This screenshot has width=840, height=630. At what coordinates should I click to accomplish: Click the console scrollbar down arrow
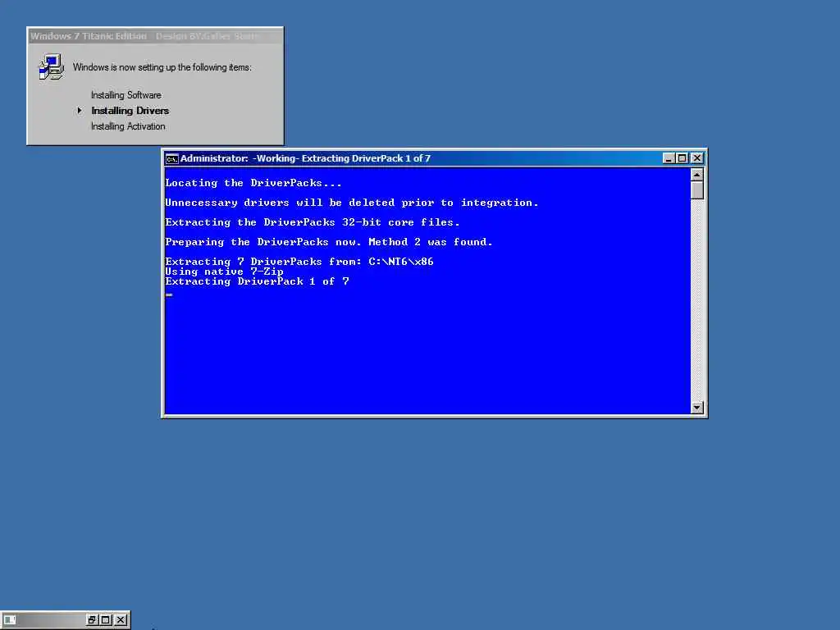click(696, 408)
